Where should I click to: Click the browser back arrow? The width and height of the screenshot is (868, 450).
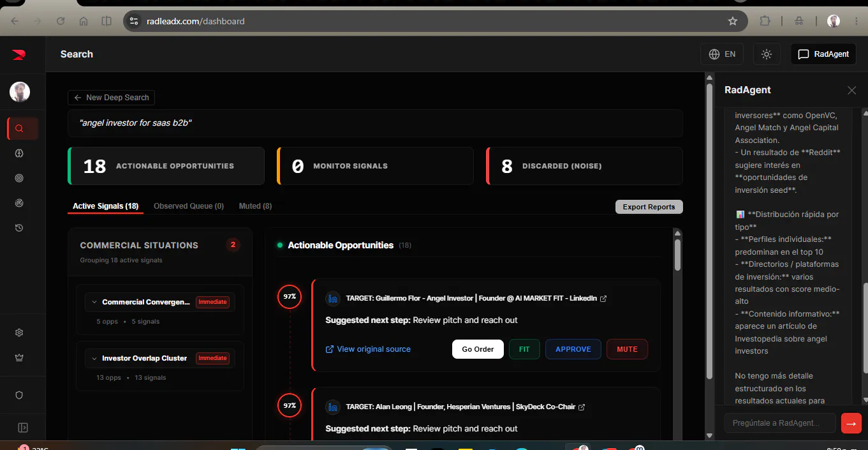15,21
